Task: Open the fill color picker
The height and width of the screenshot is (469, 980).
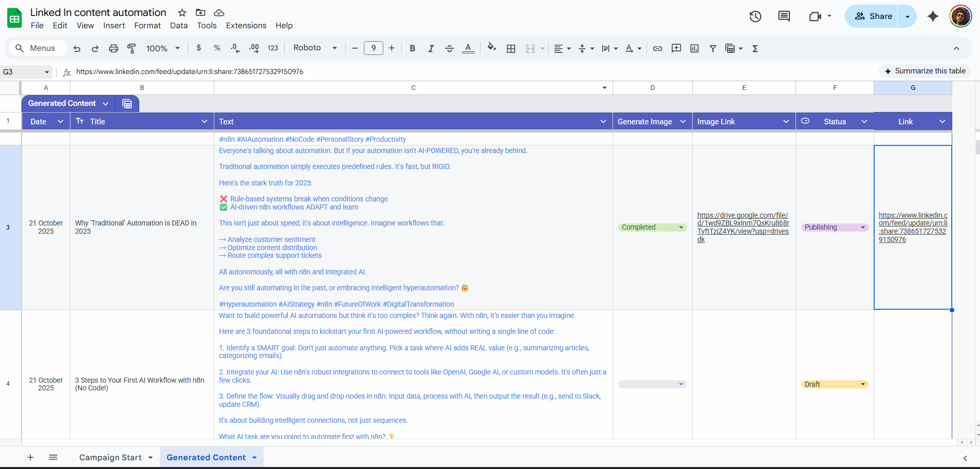Action: [x=491, y=48]
